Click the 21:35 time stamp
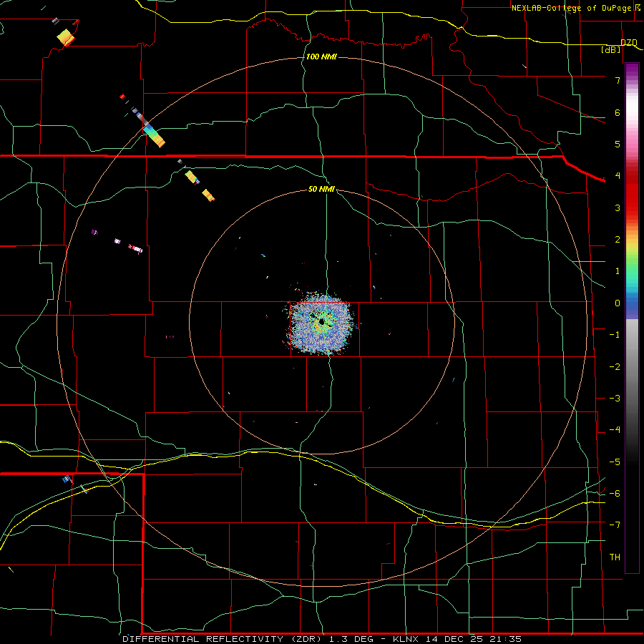This screenshot has height=644, width=644. point(507,639)
